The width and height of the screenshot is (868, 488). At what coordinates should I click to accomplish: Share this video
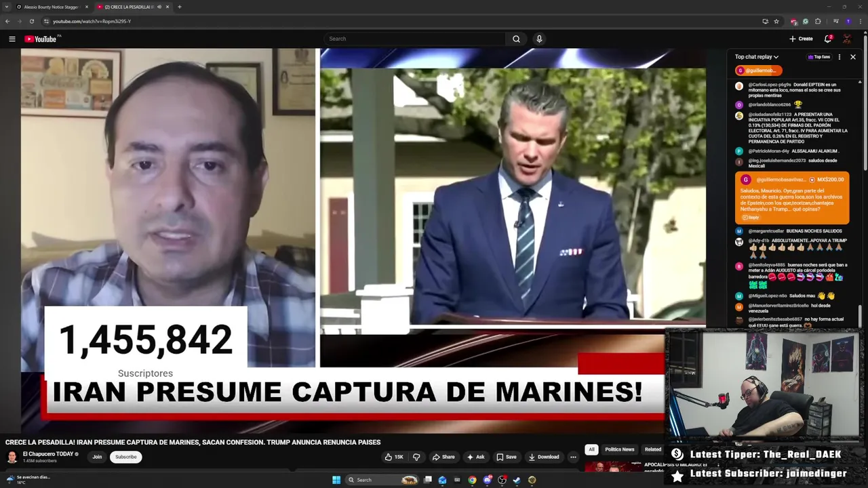443,457
